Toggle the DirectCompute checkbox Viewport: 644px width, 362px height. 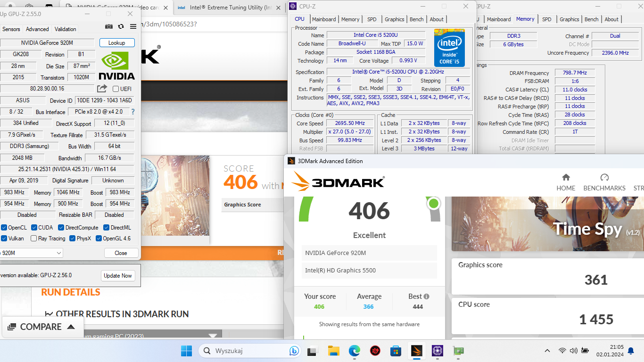[x=61, y=228]
